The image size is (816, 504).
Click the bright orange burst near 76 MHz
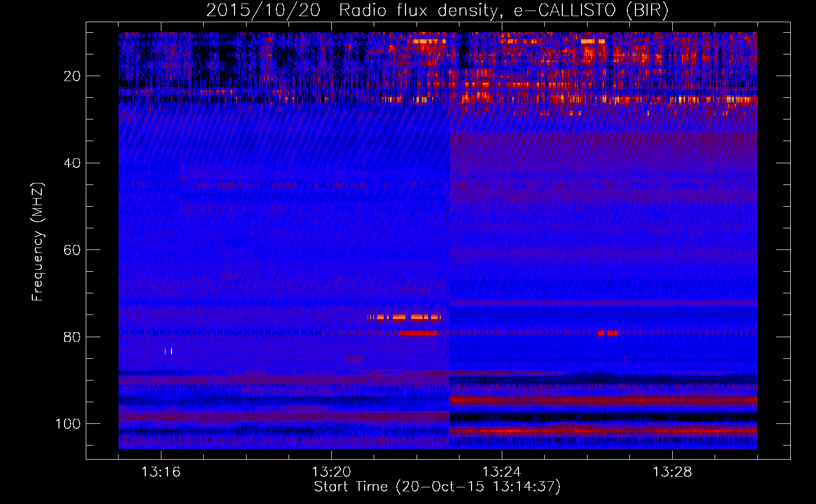point(404,317)
